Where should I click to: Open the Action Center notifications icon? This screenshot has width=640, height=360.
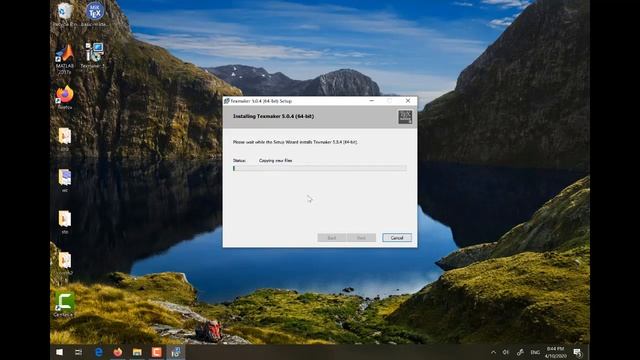click(578, 352)
